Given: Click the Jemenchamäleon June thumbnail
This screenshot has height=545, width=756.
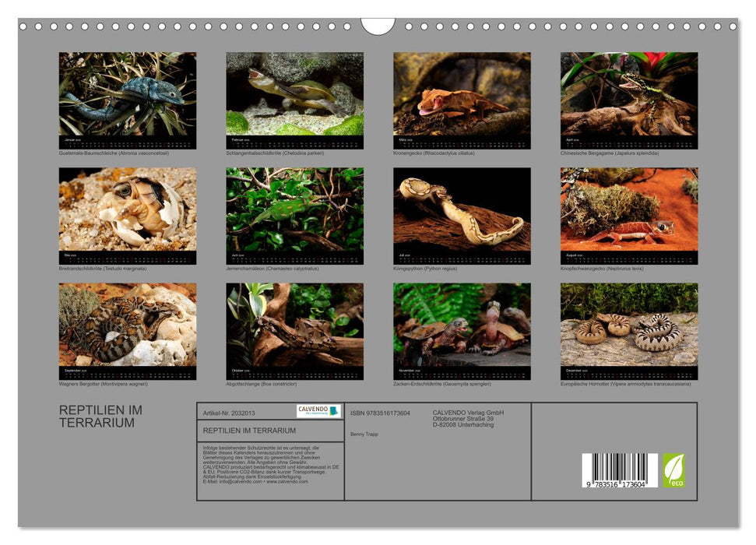Looking at the screenshot, I should coord(292,212).
